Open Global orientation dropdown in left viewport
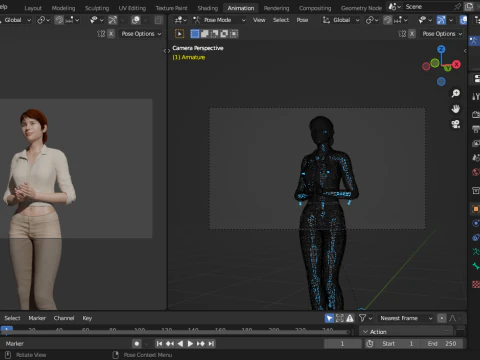Screen dimensions: 480x360 (x=16, y=20)
